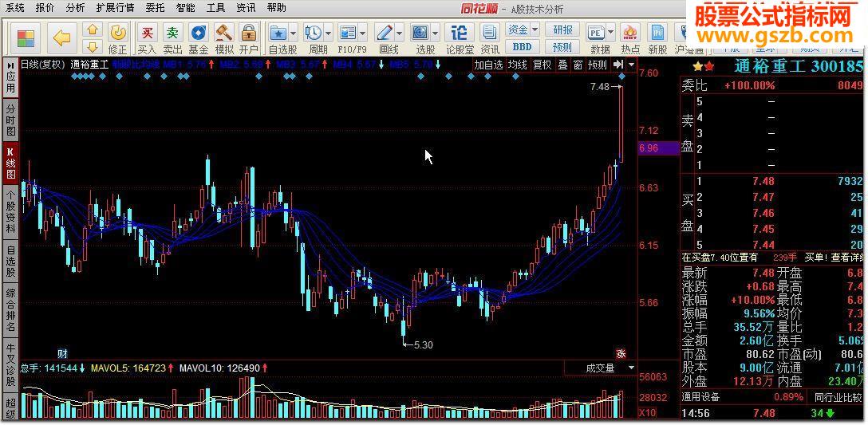Toggle the 窗 window option
Viewport: 868px width, 425px height.
pyautogui.click(x=578, y=65)
